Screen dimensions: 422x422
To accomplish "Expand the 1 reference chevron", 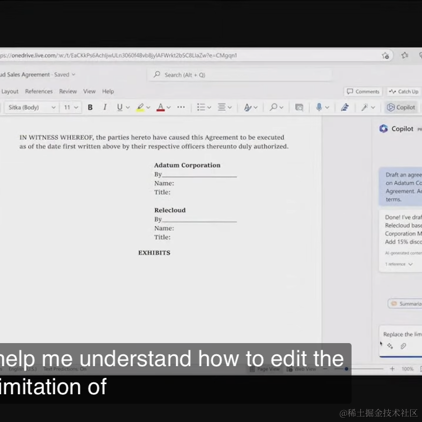I will pyautogui.click(x=410, y=264).
